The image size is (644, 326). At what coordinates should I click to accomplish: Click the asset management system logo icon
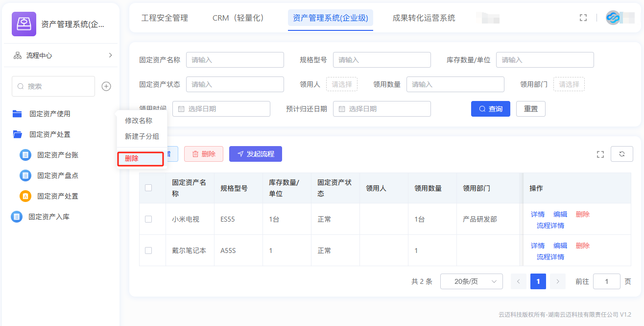pos(24,24)
